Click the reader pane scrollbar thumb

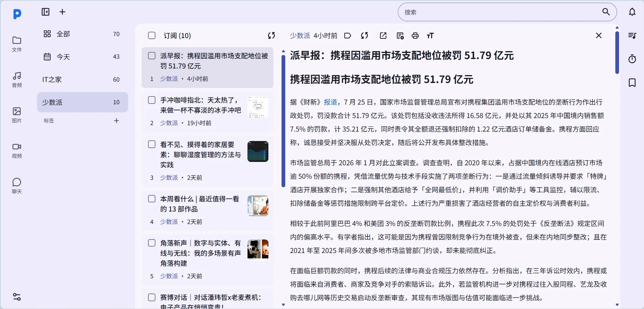[617, 52]
